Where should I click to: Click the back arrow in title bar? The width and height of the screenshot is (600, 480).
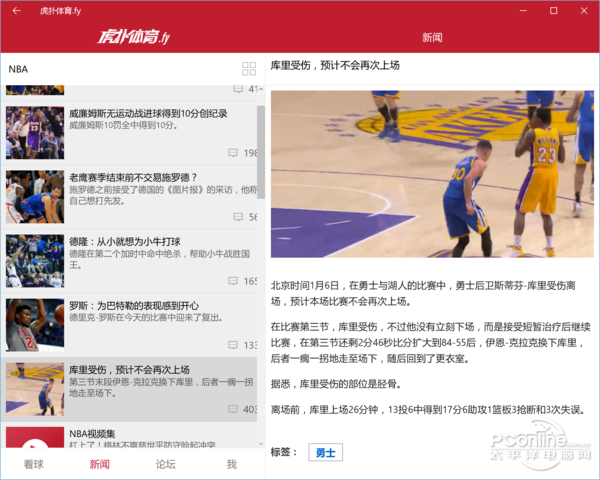pos(17,11)
